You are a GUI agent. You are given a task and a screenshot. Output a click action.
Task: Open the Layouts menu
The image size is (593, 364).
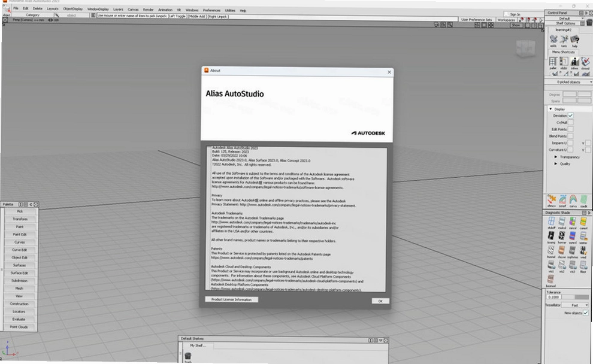(53, 9)
